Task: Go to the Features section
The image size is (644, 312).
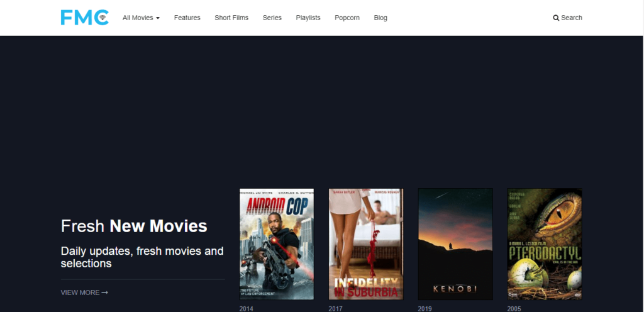Action: point(187,18)
